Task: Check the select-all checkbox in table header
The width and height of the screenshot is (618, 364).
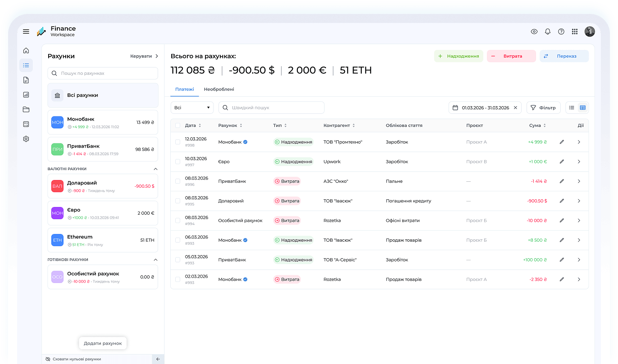Action: (177, 126)
